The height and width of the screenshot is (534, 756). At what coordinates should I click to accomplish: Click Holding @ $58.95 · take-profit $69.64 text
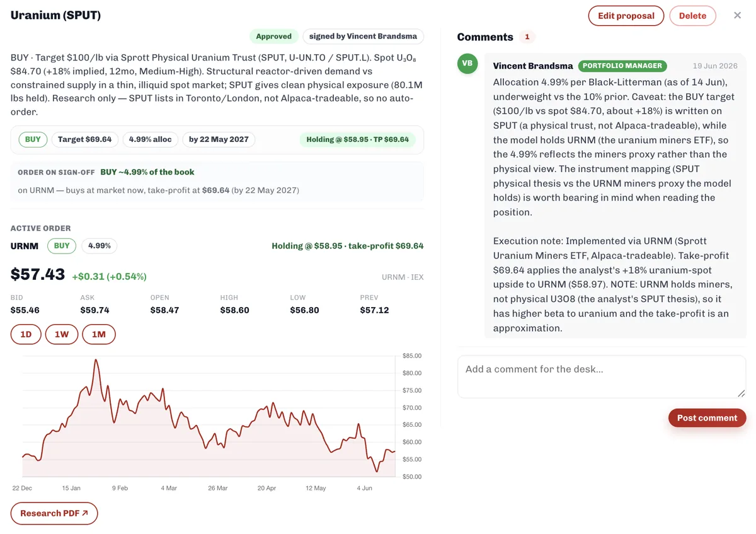(x=348, y=246)
